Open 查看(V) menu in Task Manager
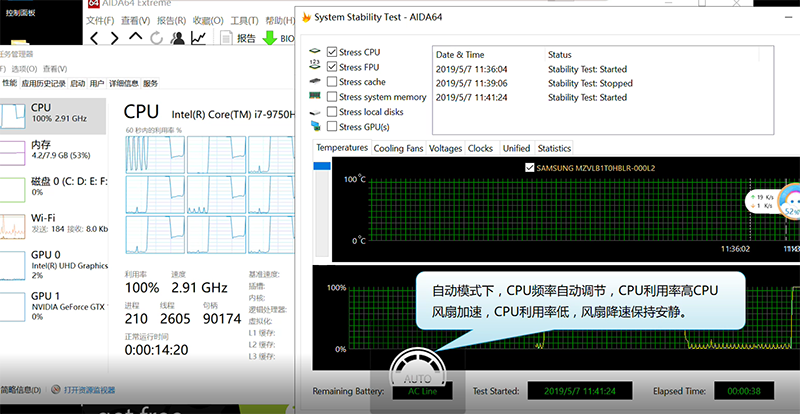 click(x=55, y=69)
